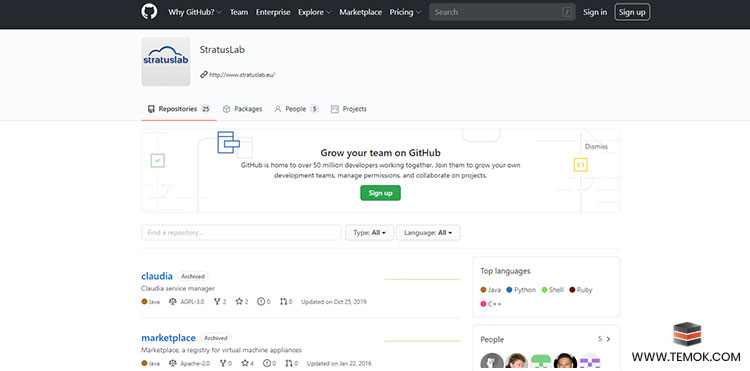Filter by Java in Top languages
Screen dimensions: 750x371
tap(491, 290)
